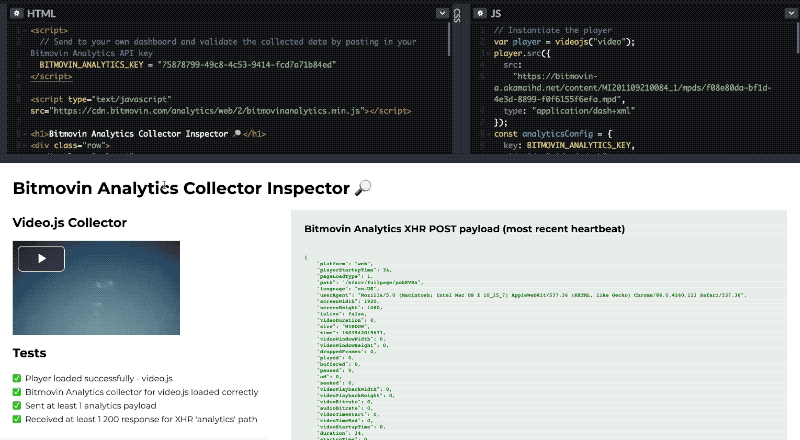800x440 pixels.
Task: Play the Video.js video
Action: click(x=41, y=259)
